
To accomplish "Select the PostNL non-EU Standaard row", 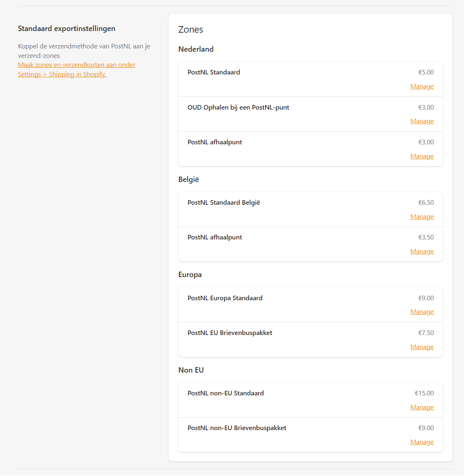I will [x=226, y=393].
